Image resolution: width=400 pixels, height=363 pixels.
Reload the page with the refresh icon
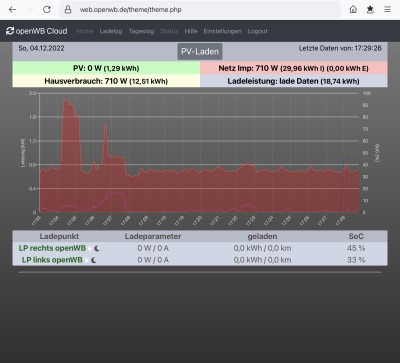47,9
